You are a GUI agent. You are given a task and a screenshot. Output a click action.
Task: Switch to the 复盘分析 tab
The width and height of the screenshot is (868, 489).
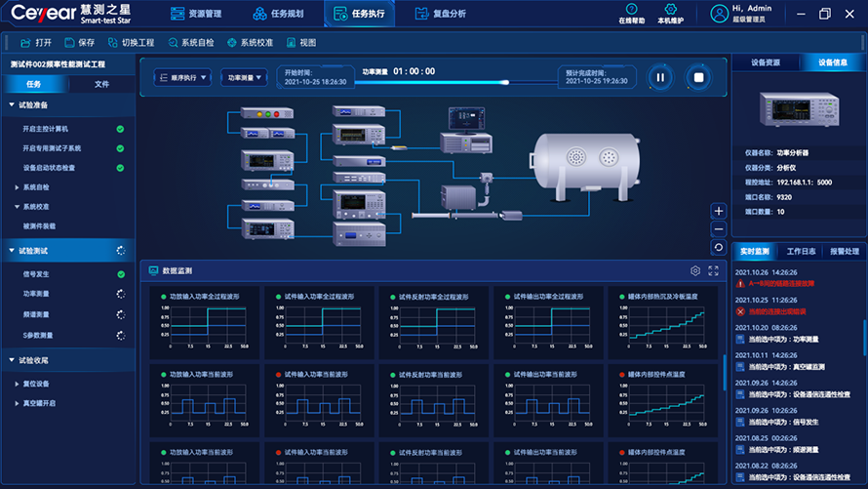tap(439, 14)
